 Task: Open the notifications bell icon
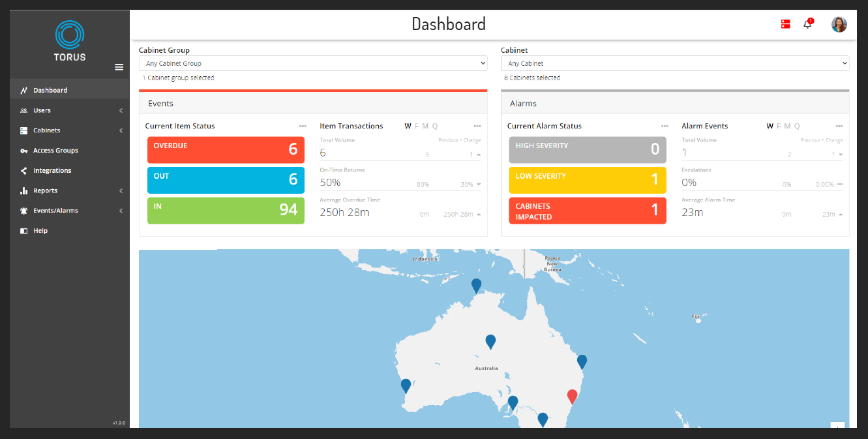(x=807, y=25)
